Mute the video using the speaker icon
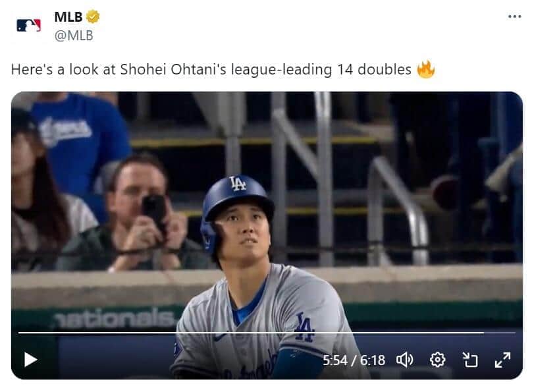The image size is (534, 392). pyautogui.click(x=404, y=359)
